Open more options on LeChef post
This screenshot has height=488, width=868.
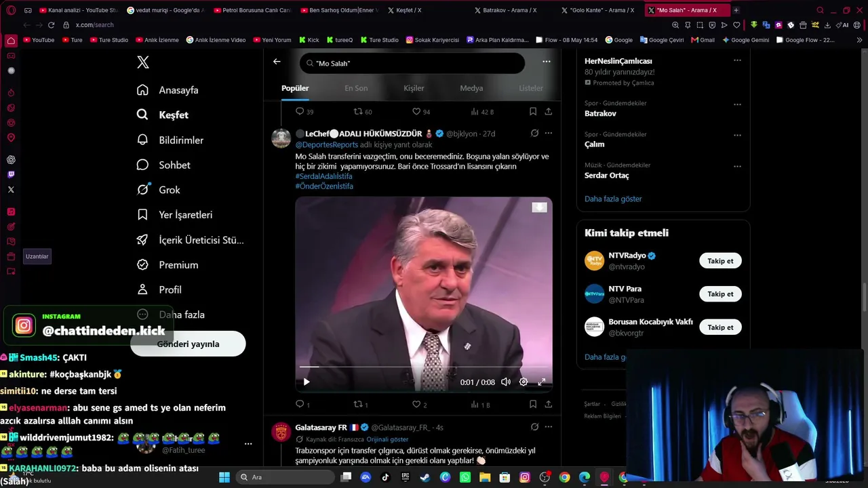pos(548,134)
